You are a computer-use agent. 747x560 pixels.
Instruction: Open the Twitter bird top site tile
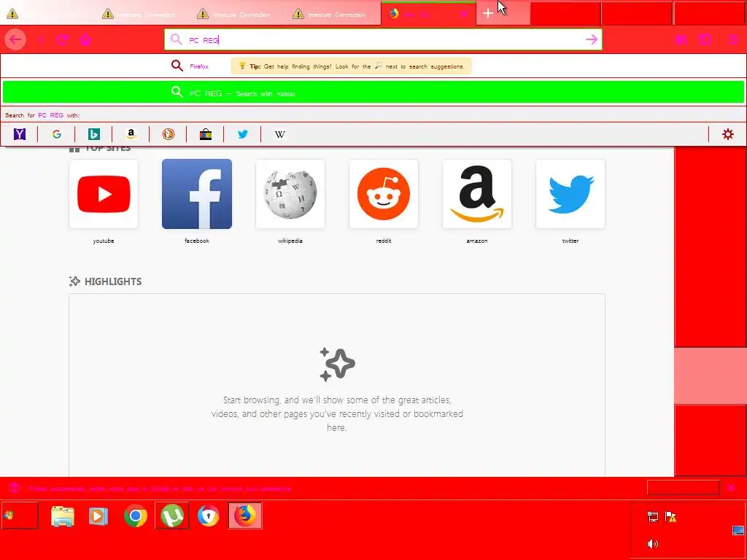coord(570,194)
